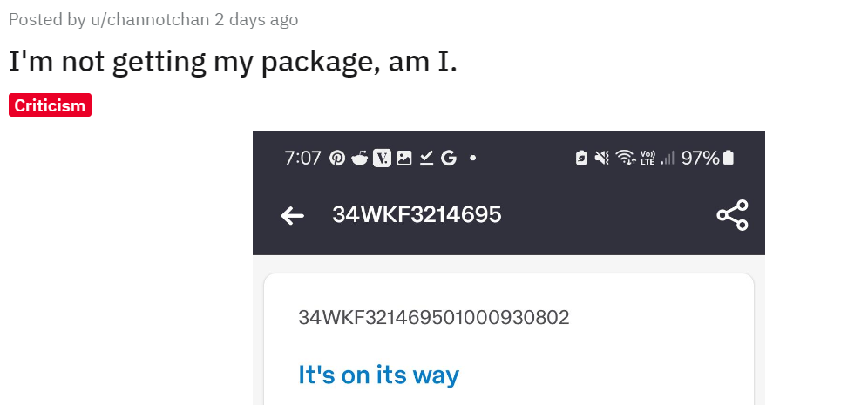Viewport: 868px width, 405px height.
Task: Click the 'It's on its way' status text
Action: point(378,375)
